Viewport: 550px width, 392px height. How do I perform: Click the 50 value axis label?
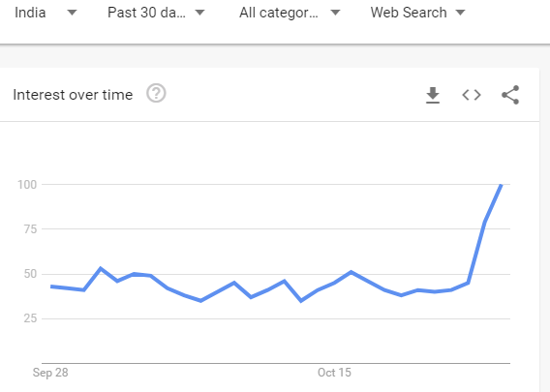30,274
